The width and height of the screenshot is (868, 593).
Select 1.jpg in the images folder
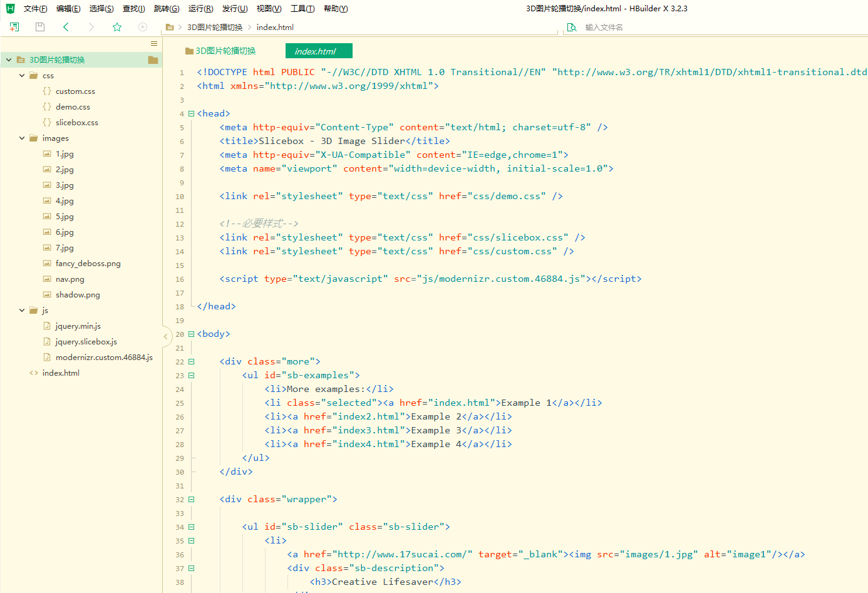tap(65, 154)
